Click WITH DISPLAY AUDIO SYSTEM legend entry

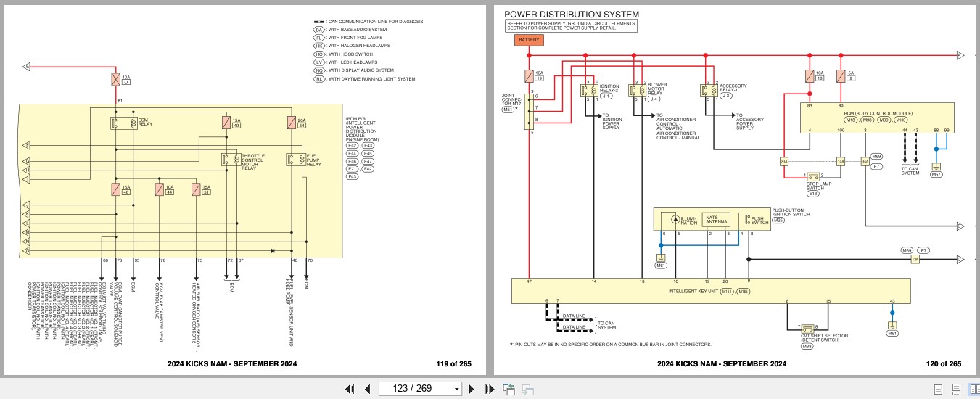click(353, 70)
